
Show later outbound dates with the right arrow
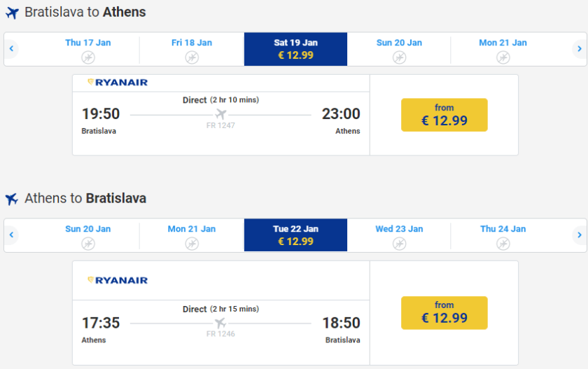(578, 49)
